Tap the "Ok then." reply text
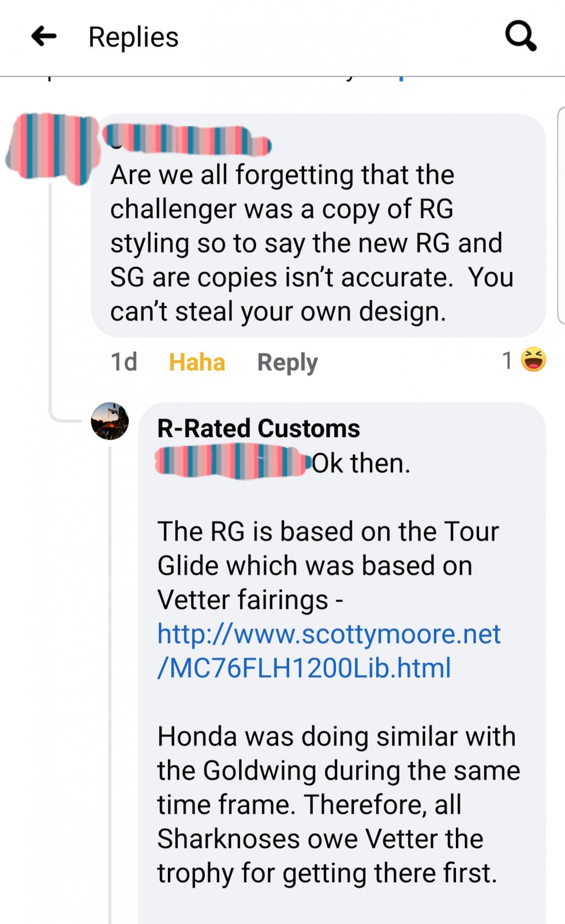This screenshot has height=924, width=565. [x=362, y=463]
